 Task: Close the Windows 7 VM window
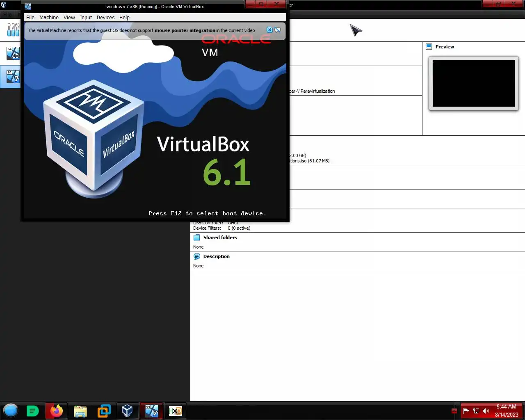tap(277, 4)
